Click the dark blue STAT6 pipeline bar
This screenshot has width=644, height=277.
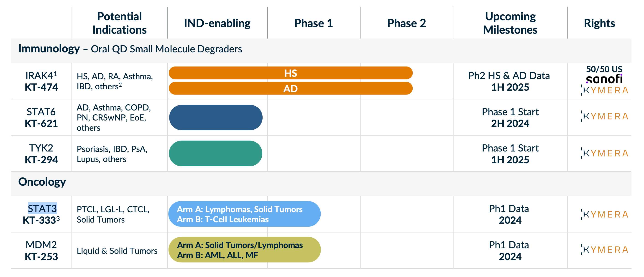(x=216, y=118)
